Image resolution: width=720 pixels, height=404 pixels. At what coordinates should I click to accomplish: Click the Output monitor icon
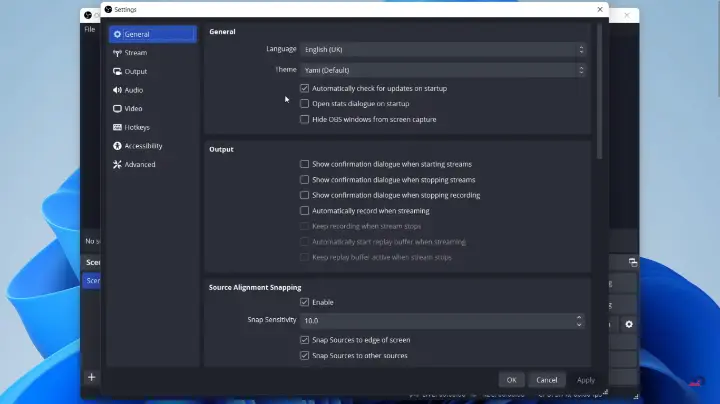(x=118, y=72)
